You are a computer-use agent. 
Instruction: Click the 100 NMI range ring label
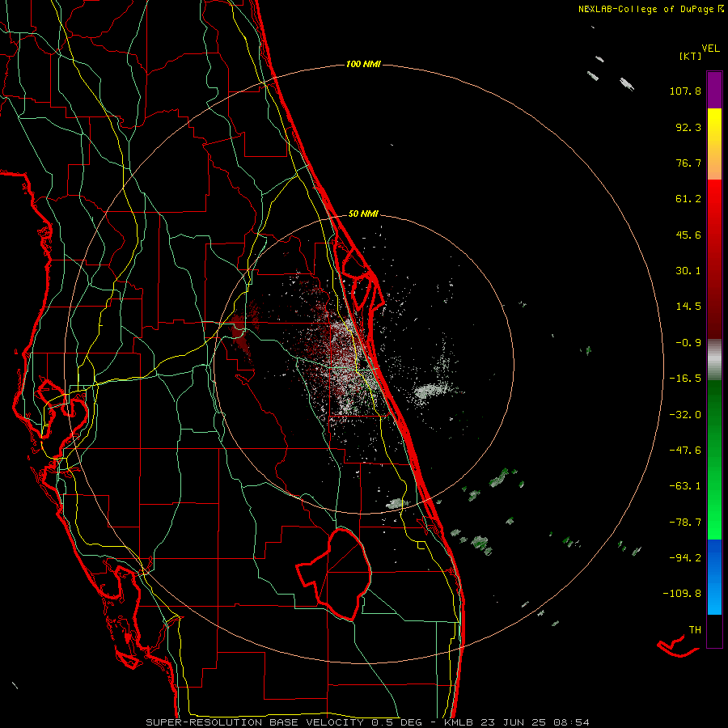tap(363, 64)
